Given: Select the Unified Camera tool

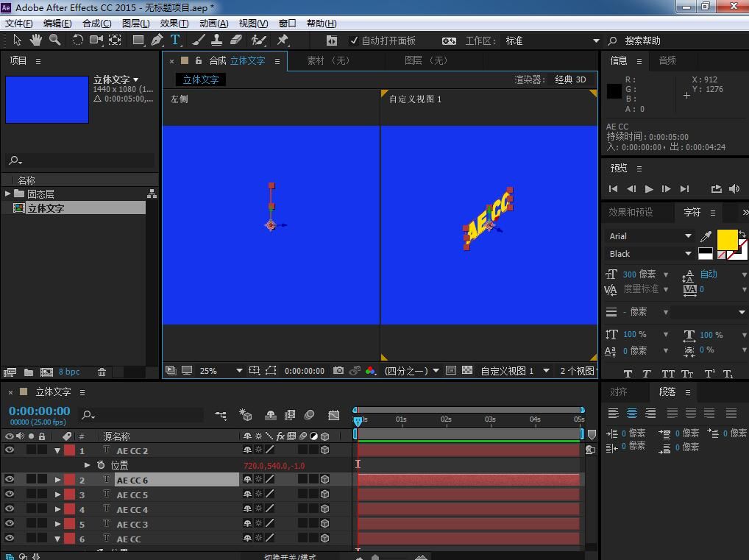Looking at the screenshot, I should coord(96,40).
